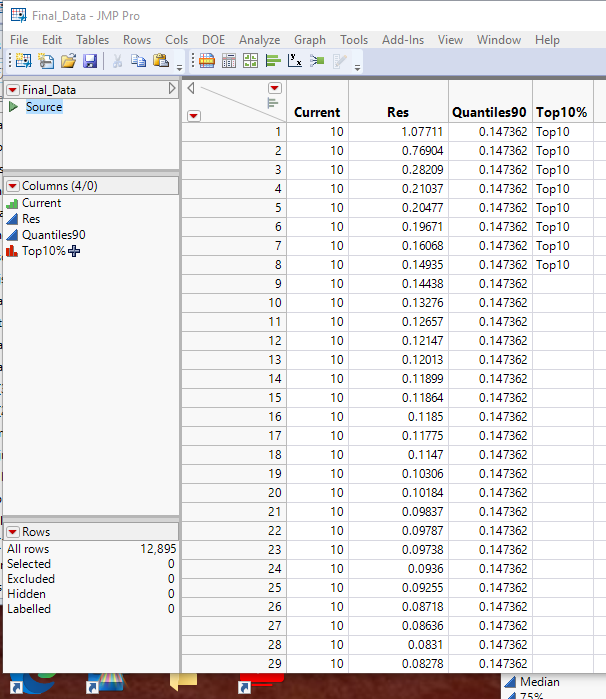Select the Quantiles90 column header

(x=489, y=112)
